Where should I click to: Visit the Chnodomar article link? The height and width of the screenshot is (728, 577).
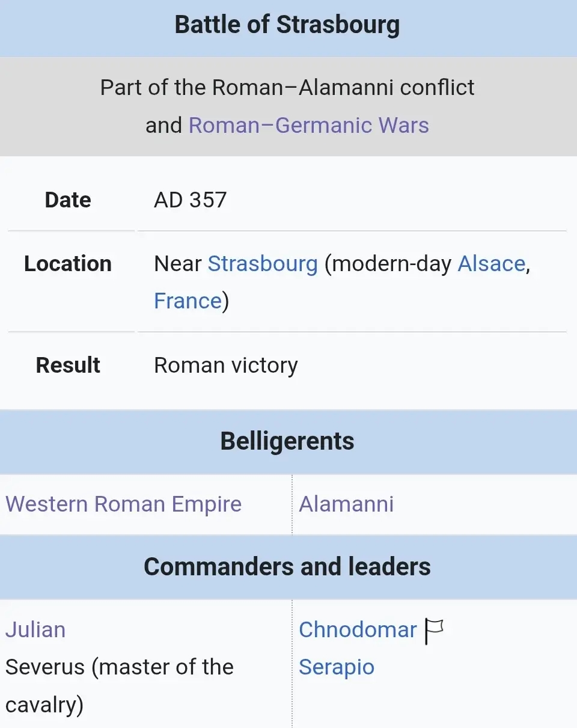(x=358, y=630)
